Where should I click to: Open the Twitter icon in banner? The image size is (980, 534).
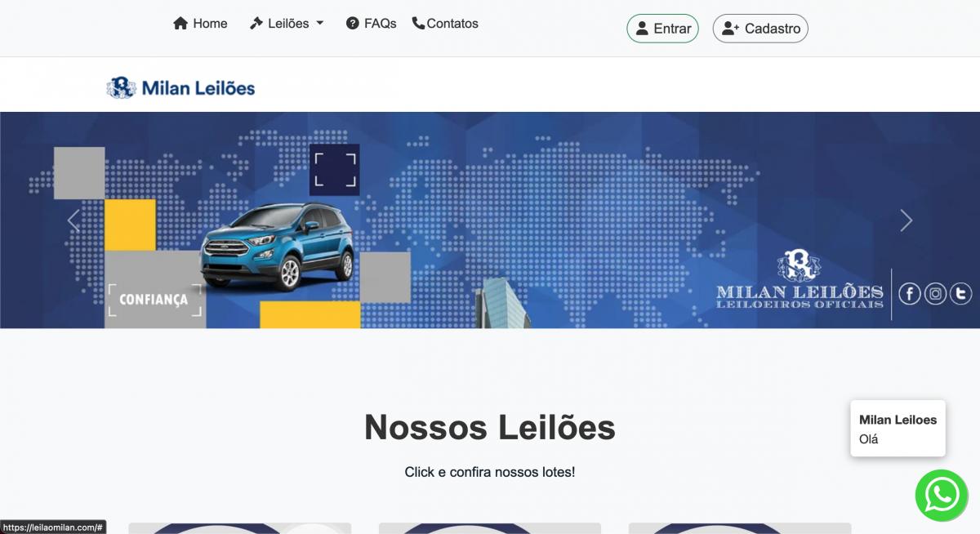tap(960, 293)
